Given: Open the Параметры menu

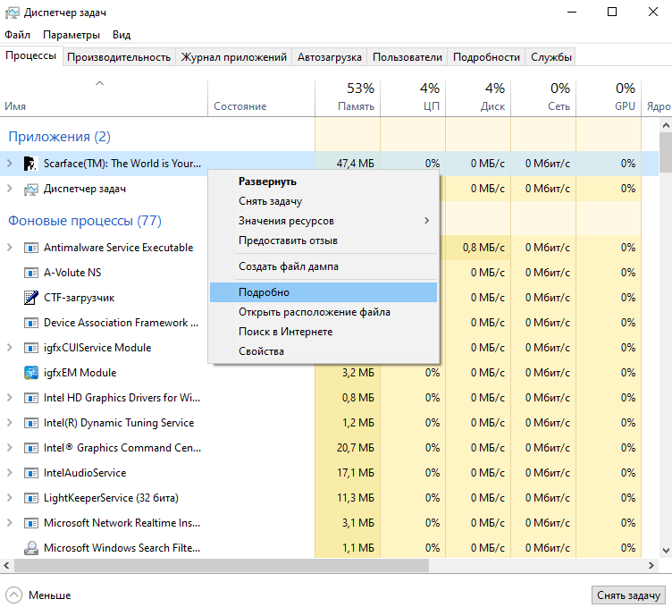Looking at the screenshot, I should click(71, 35).
